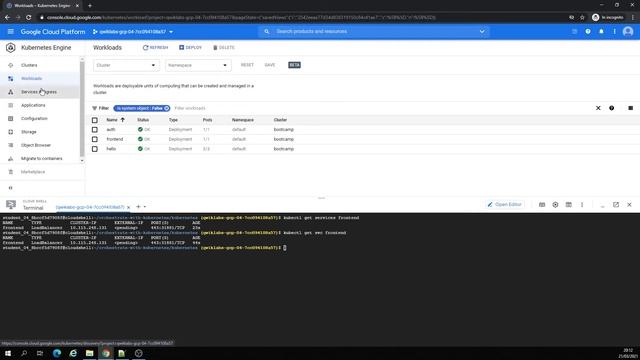Check the hello workload checkbox
Image resolution: width=640 pixels, height=360 pixels.
tap(95, 149)
